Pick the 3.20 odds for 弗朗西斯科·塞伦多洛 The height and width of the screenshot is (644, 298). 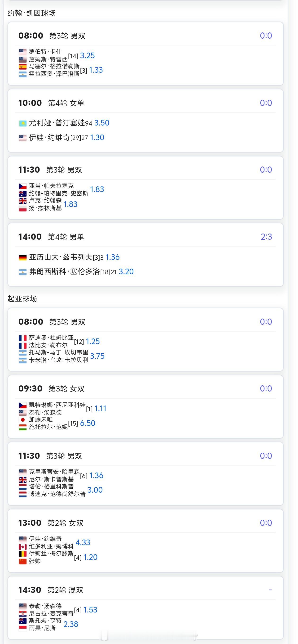point(126,272)
